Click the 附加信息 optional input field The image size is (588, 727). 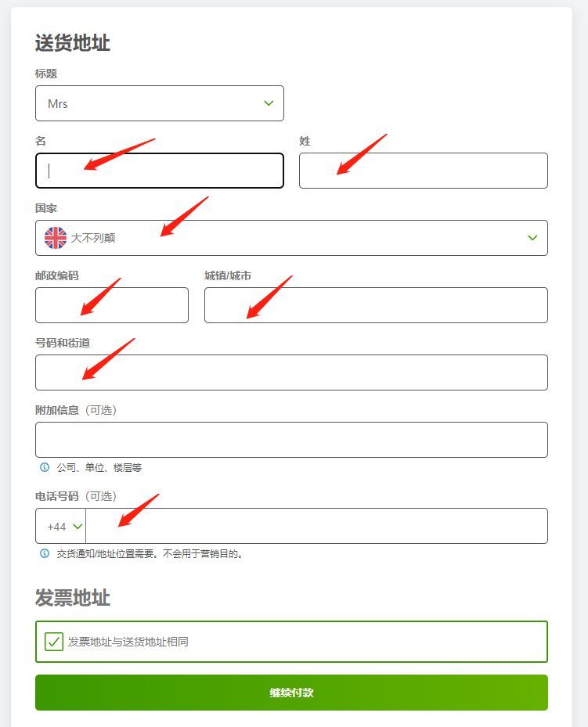tap(292, 440)
